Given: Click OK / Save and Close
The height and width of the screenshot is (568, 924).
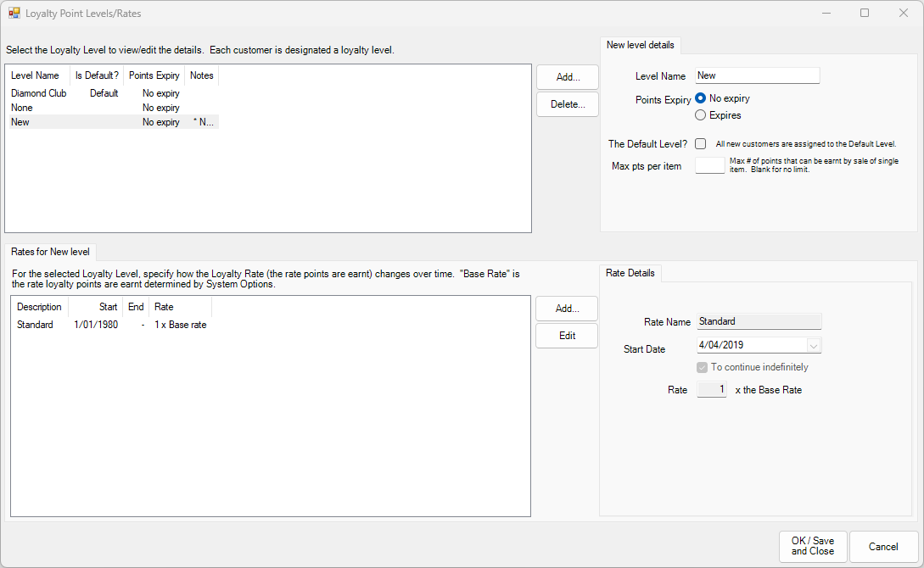Looking at the screenshot, I should [812, 547].
